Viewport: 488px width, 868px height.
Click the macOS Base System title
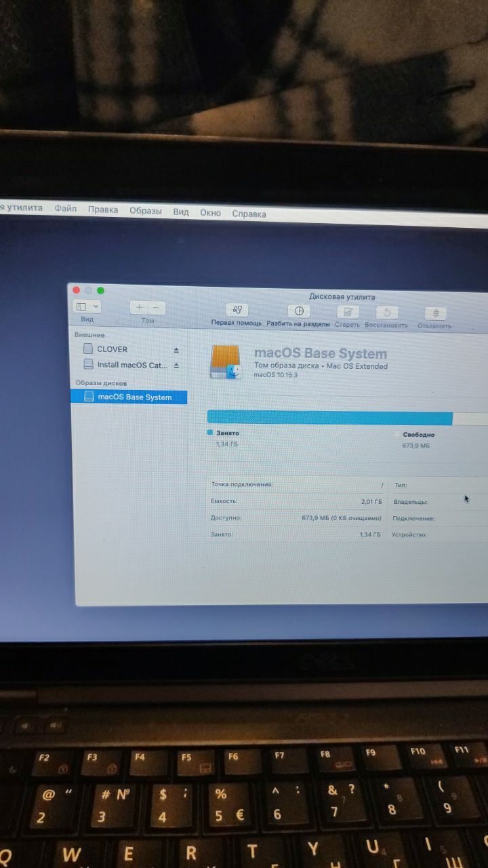[321, 353]
